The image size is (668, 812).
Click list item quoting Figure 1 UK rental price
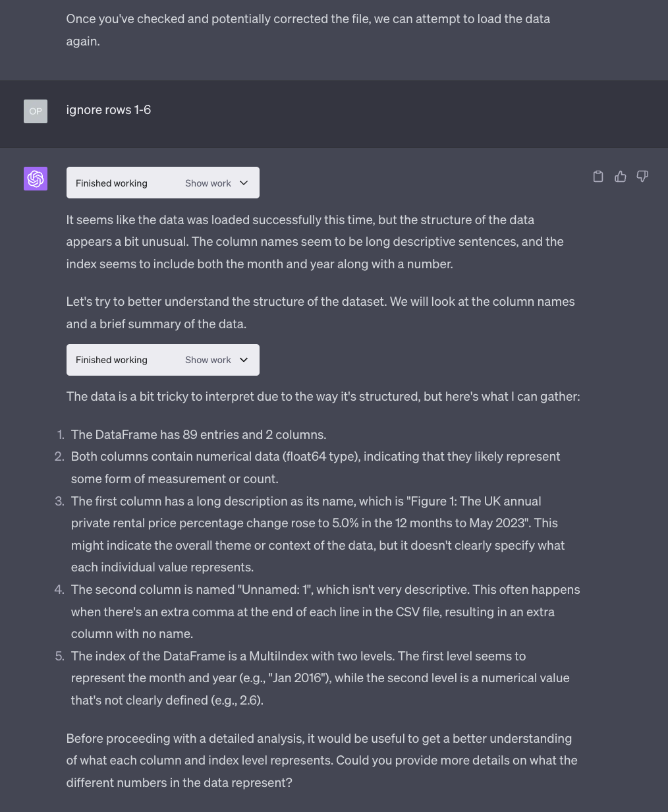point(318,534)
